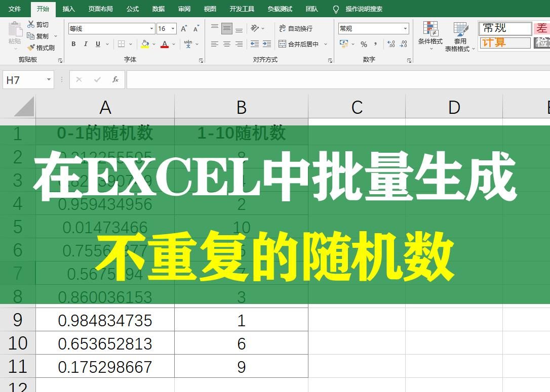Switch to the Developer (开发工具) tab

242,9
